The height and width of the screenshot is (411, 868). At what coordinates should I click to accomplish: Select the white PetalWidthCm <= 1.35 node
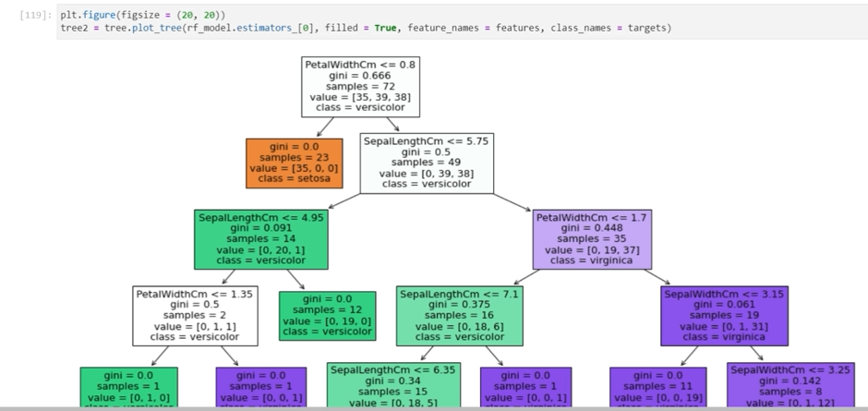pos(194,316)
